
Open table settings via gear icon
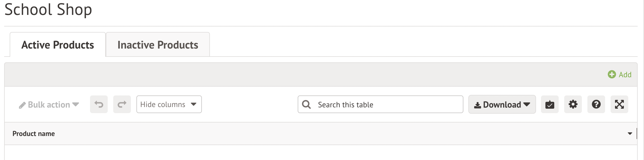point(573,105)
